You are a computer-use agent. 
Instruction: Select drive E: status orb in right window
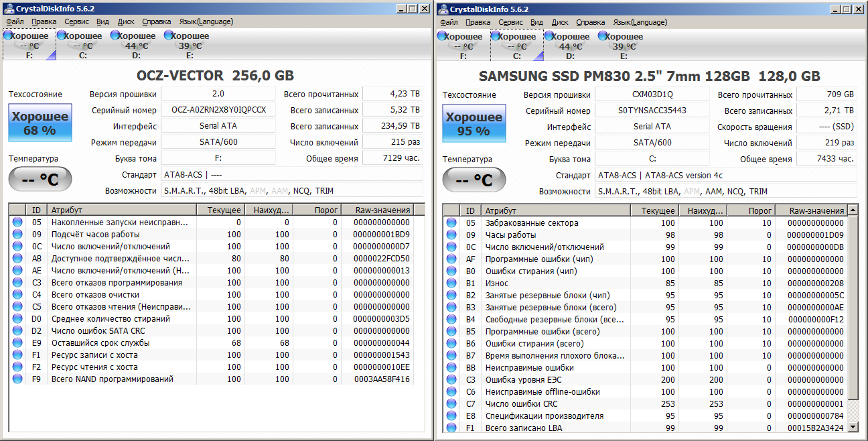pyautogui.click(x=602, y=36)
